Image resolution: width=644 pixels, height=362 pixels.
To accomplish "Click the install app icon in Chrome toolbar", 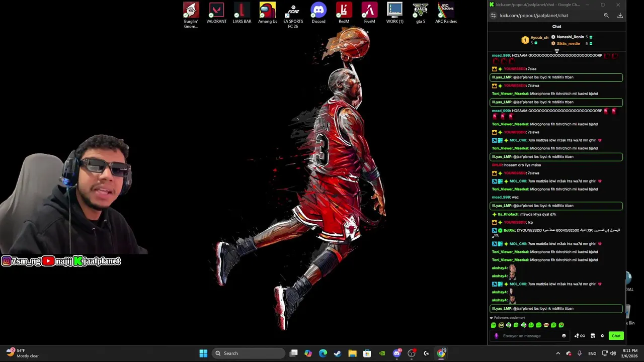I will pos(620,16).
